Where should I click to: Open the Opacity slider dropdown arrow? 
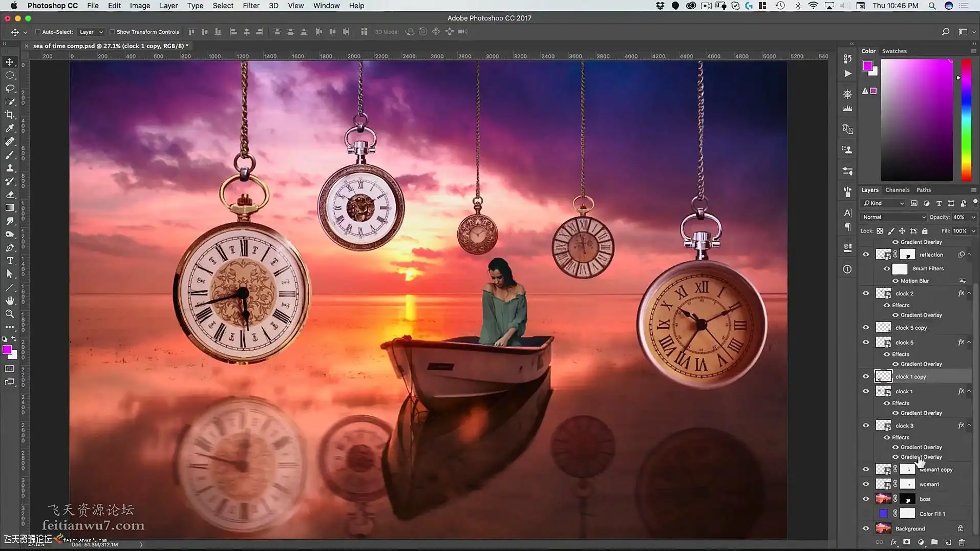tap(973, 217)
